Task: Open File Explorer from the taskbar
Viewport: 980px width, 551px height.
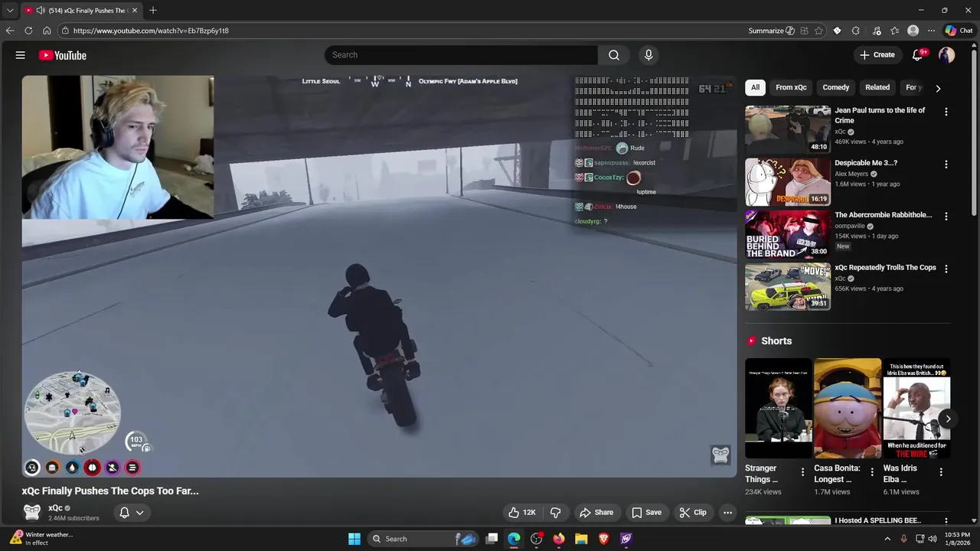Action: click(581, 539)
